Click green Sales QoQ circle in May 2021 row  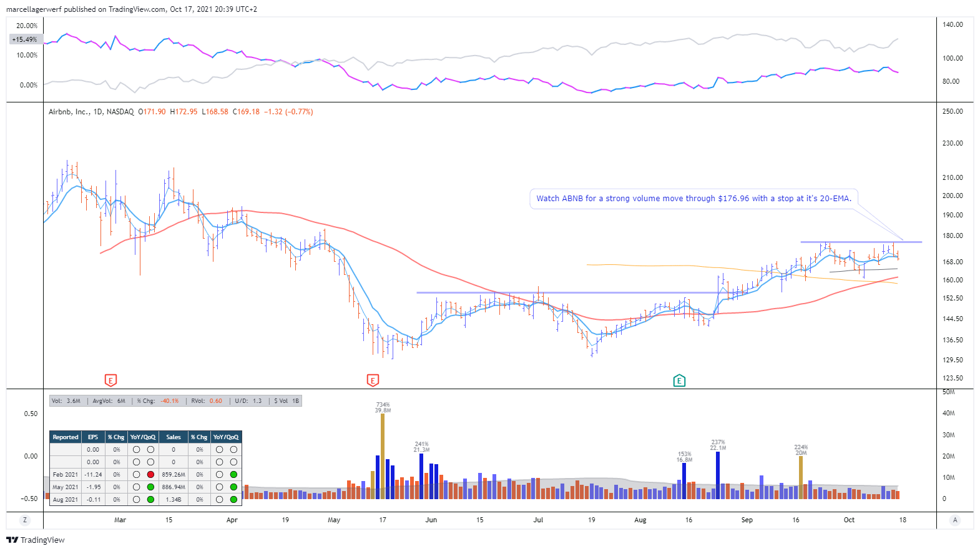233,487
